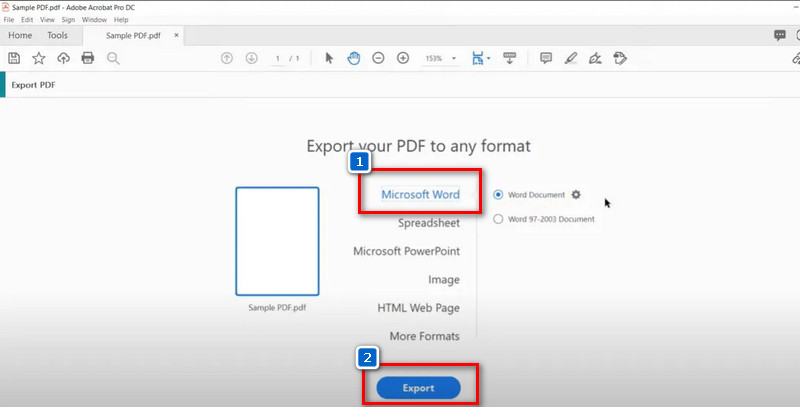Click the Find text magnifier icon
Screen dimensions: 800x407
(113, 58)
